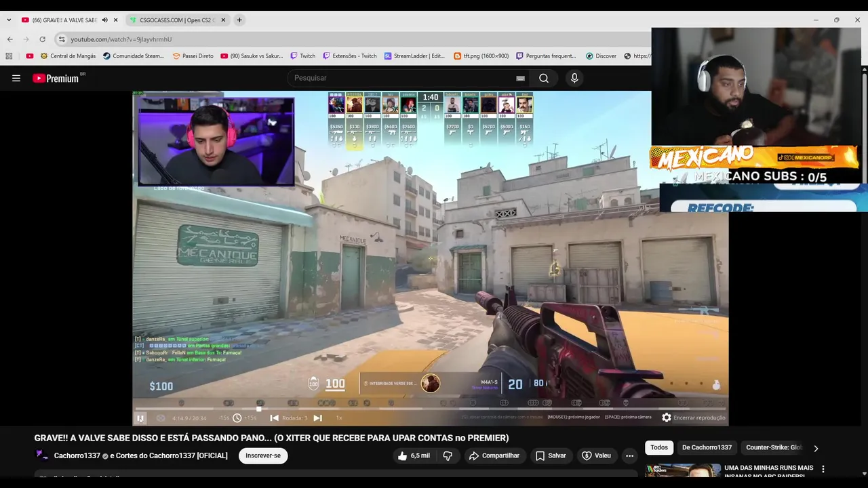Open the Chrome apps grid shortcut
The height and width of the screenshot is (488, 868).
pyautogui.click(x=9, y=56)
